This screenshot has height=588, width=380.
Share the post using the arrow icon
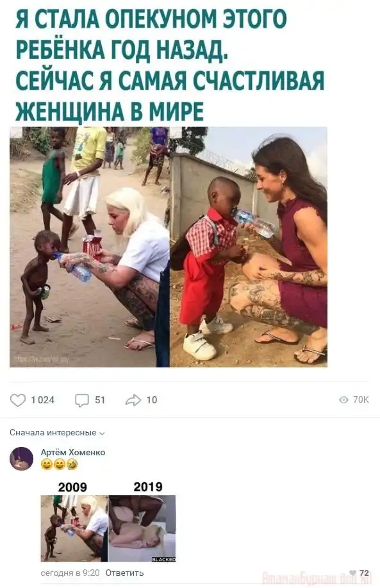pos(133,400)
